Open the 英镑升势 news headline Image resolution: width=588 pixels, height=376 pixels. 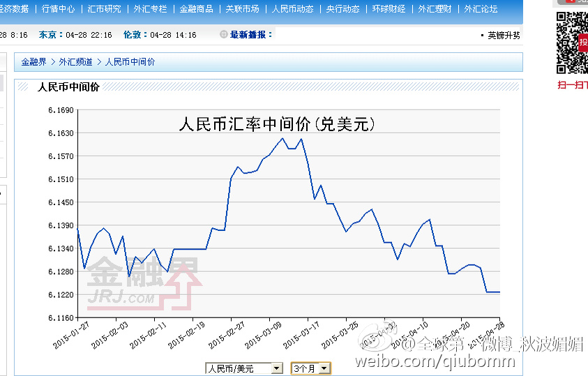(504, 36)
